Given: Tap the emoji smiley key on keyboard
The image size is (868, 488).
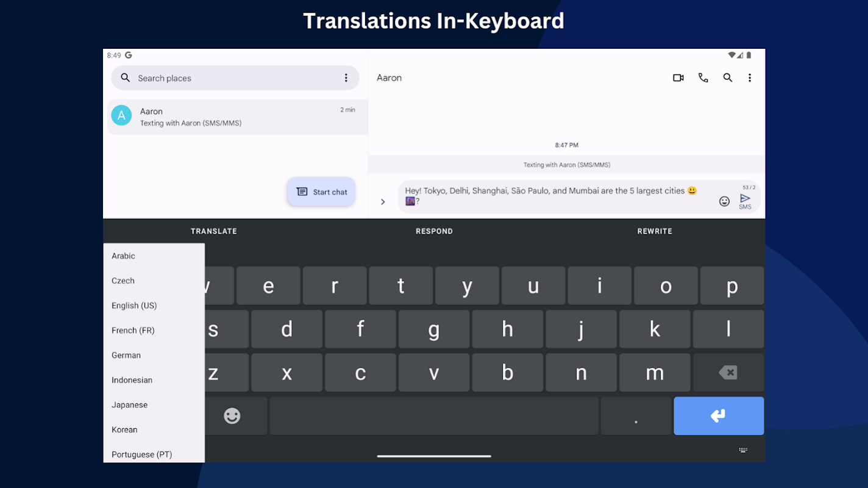Looking at the screenshot, I should pos(232,416).
